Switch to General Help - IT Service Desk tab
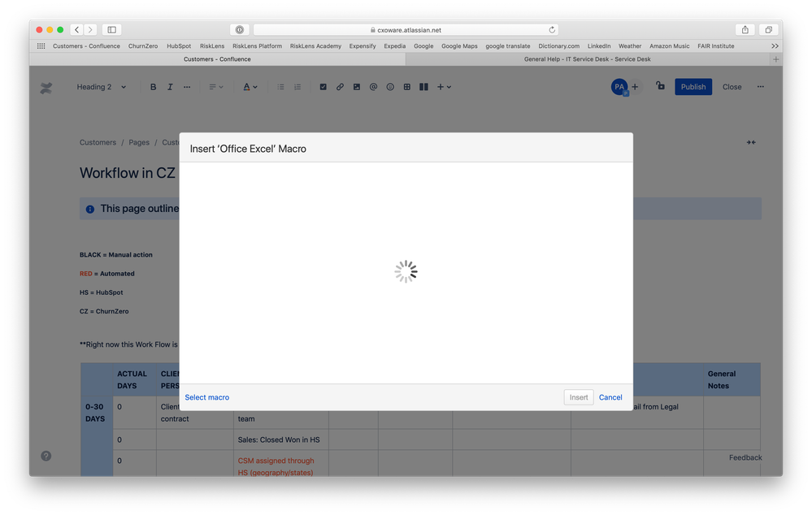Image resolution: width=812 pixels, height=515 pixels. (587, 59)
